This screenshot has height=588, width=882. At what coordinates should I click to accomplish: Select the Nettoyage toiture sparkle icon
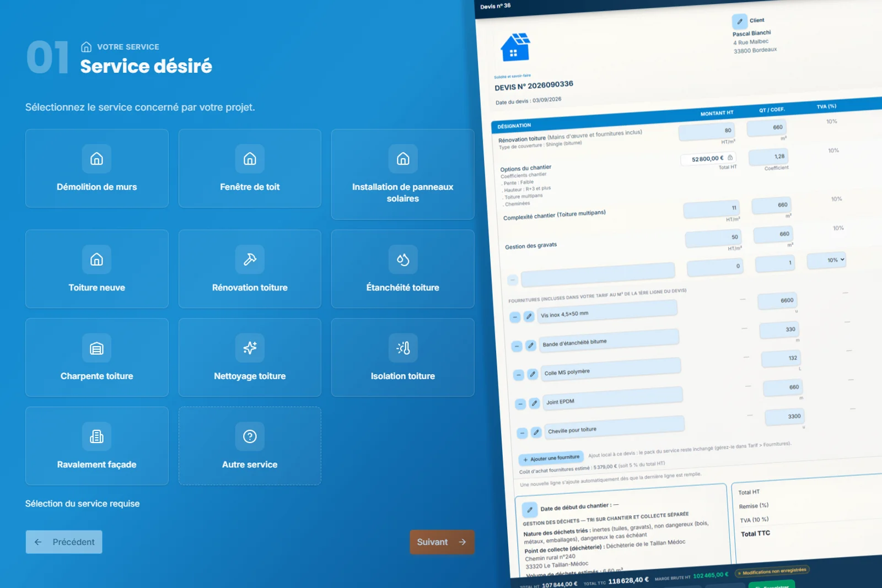pyautogui.click(x=250, y=348)
